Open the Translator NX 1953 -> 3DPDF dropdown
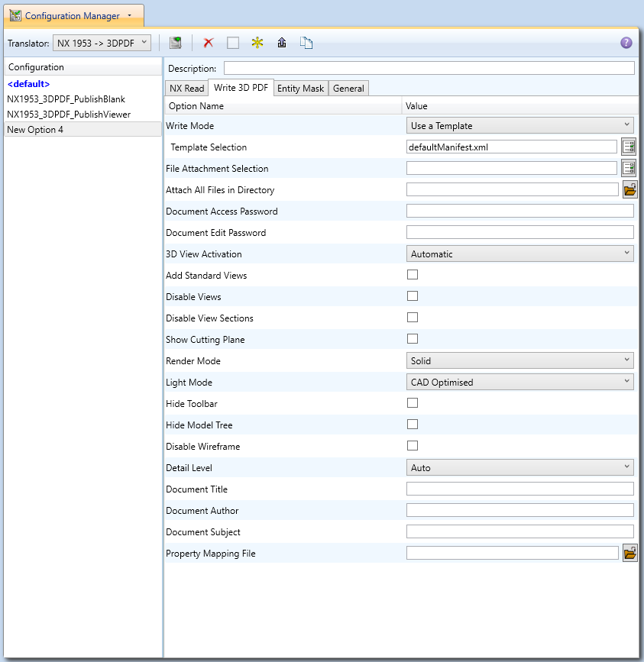The image size is (644, 662). coord(102,43)
